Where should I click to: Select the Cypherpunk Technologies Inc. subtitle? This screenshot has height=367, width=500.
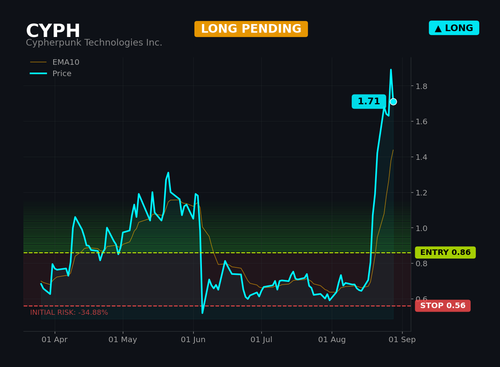94,43
